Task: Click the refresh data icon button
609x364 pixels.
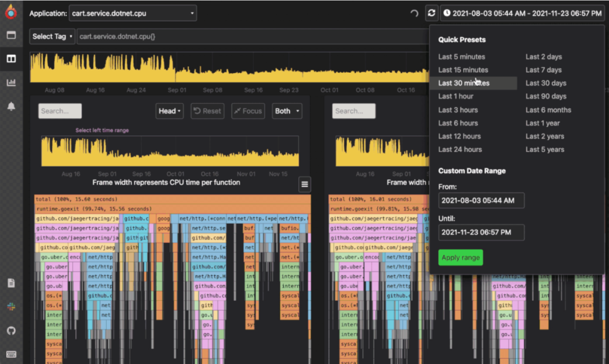Action: tap(431, 13)
